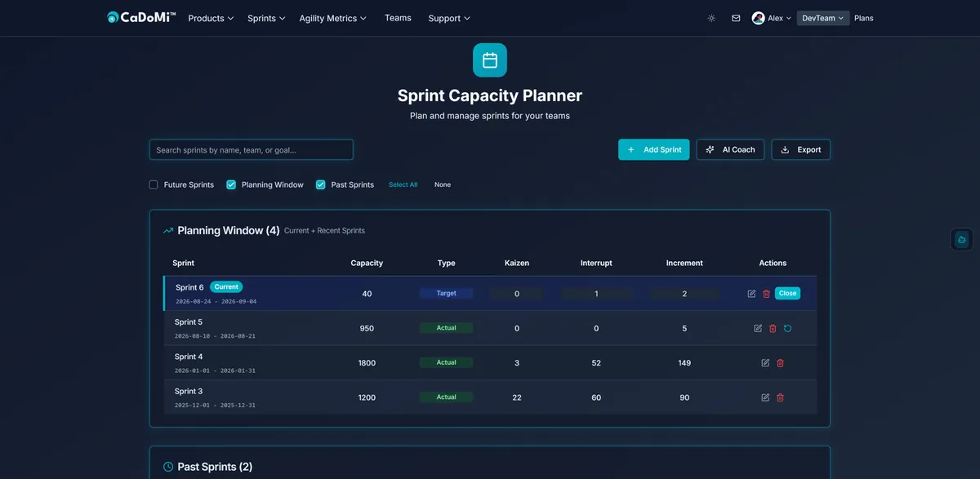The image size is (980, 479).
Task: Click the Past Sprints clock icon
Action: (168, 467)
